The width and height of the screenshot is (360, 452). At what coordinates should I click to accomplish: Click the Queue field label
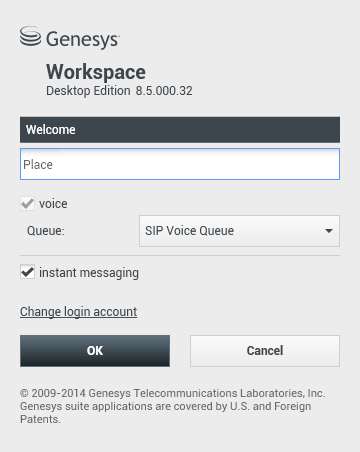[x=46, y=231]
